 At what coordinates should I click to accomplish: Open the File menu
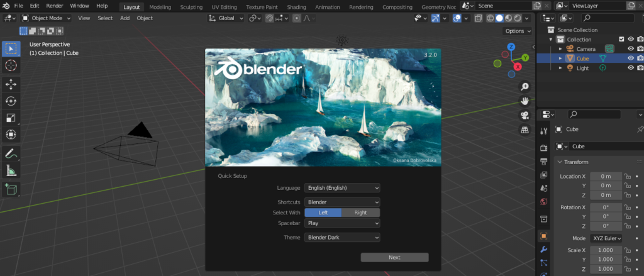tap(18, 6)
